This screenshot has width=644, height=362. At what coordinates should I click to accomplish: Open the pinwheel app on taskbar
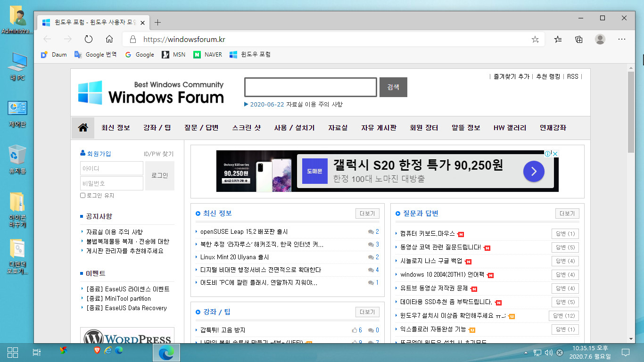point(63,350)
